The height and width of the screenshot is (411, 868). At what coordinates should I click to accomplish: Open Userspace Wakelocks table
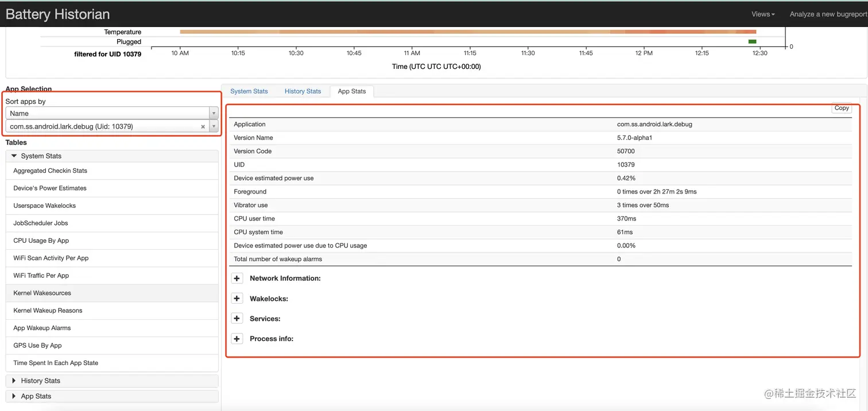[112, 205]
